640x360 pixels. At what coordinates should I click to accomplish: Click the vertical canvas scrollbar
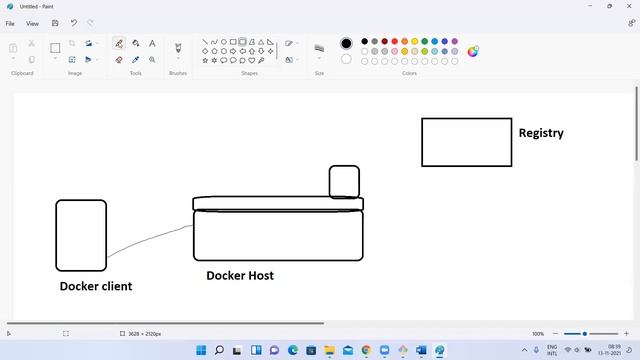point(636,123)
